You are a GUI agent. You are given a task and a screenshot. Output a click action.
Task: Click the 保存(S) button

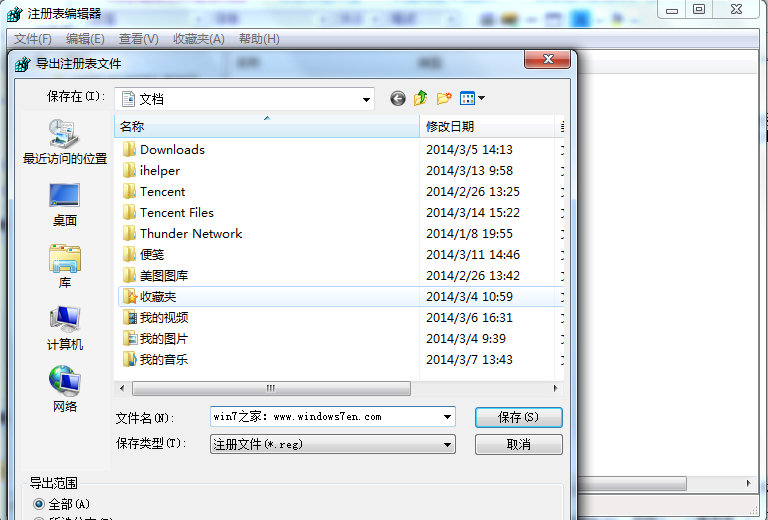pos(518,416)
